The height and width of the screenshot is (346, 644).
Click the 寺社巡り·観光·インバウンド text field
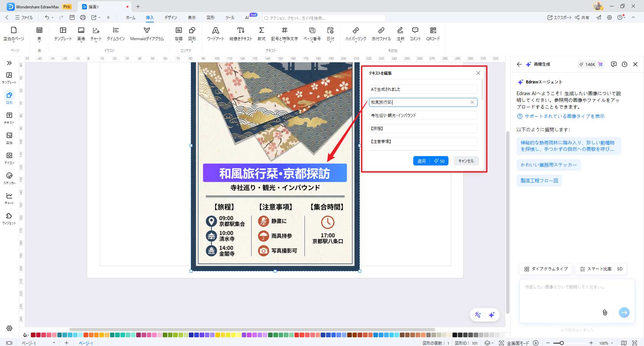423,115
